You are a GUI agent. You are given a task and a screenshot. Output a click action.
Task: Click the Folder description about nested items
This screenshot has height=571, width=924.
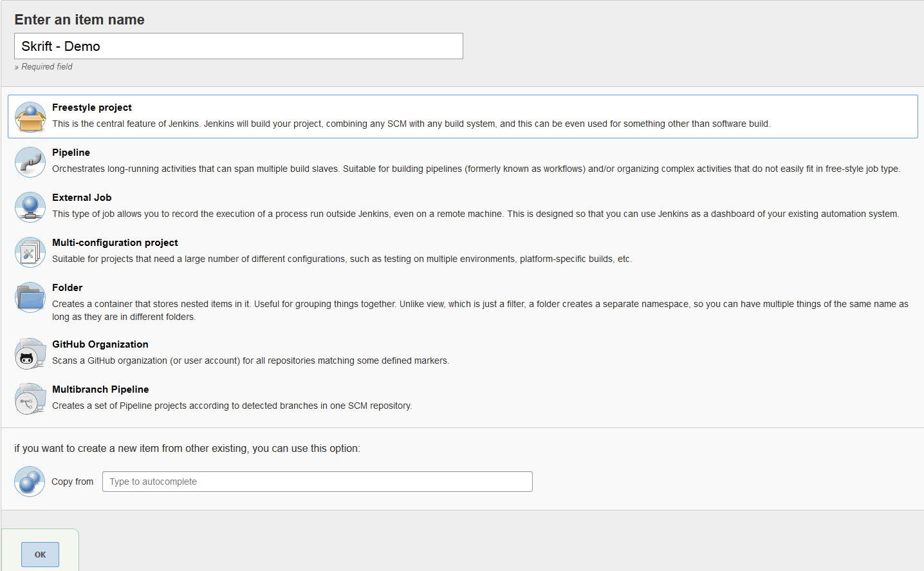pyautogui.click(x=480, y=310)
